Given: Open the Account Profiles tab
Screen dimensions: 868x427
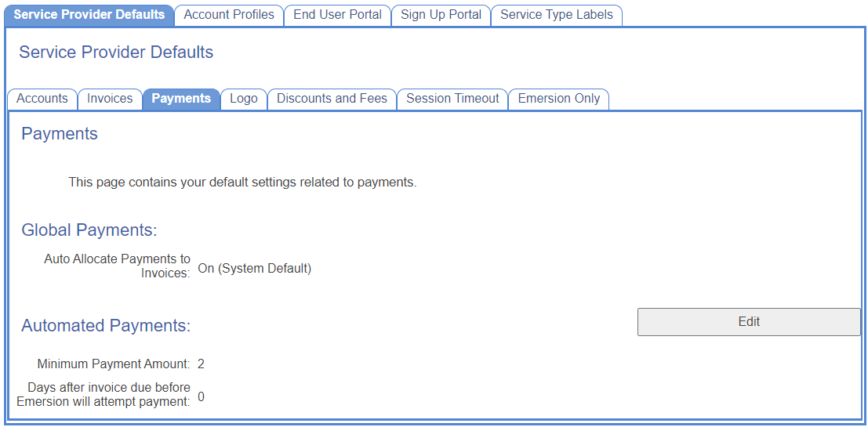Looking at the screenshot, I should [229, 15].
